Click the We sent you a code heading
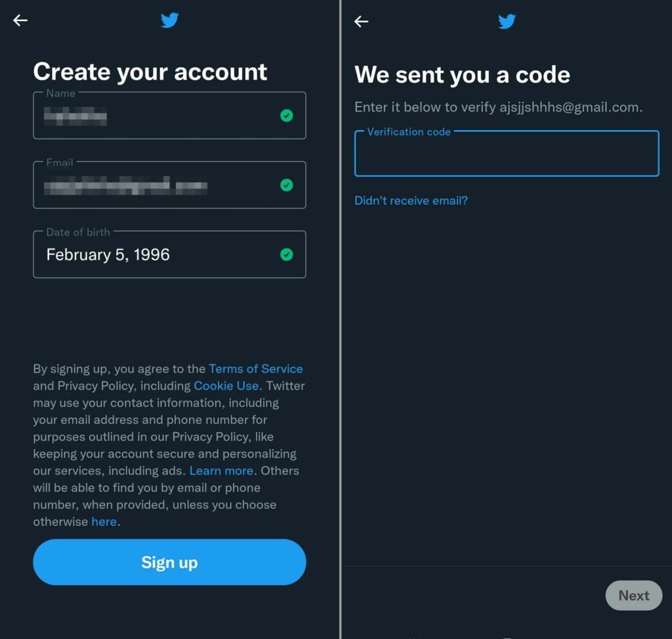The width and height of the screenshot is (672, 639). [x=463, y=75]
